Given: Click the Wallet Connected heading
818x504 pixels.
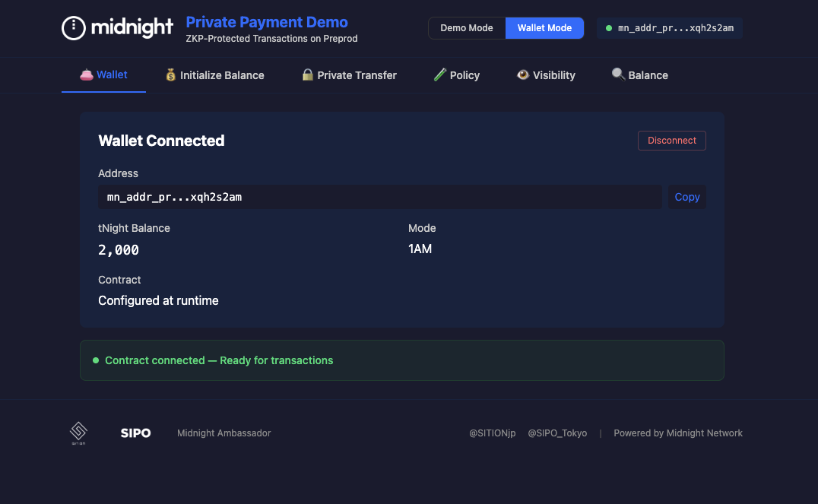Looking at the screenshot, I should tap(161, 141).
